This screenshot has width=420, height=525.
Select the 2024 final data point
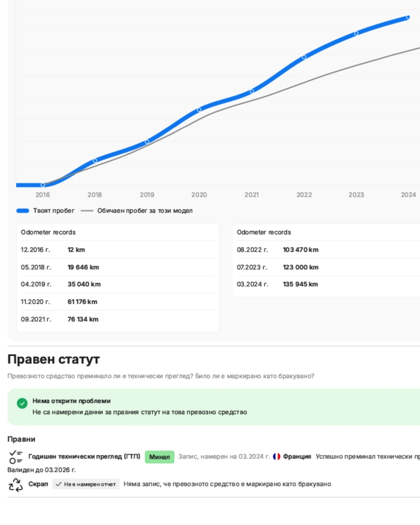point(408,17)
